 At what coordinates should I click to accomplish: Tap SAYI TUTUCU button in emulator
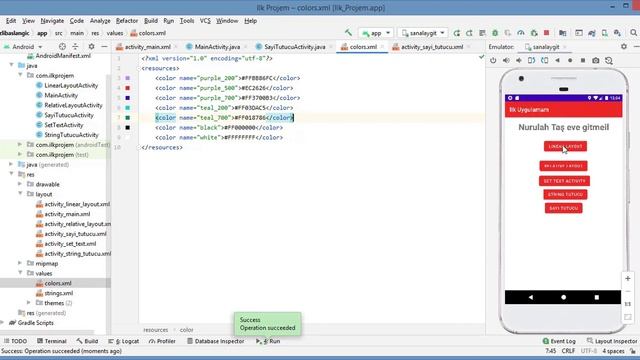(x=563, y=208)
